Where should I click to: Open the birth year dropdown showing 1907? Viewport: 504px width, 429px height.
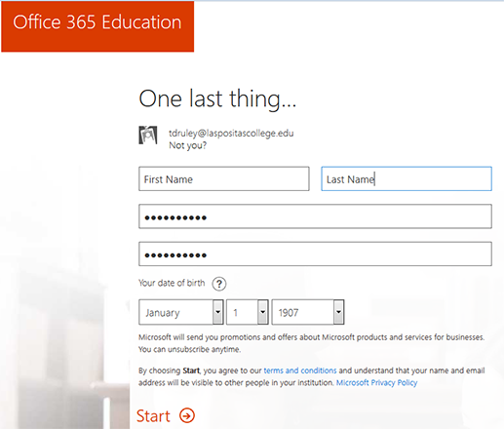click(308, 312)
